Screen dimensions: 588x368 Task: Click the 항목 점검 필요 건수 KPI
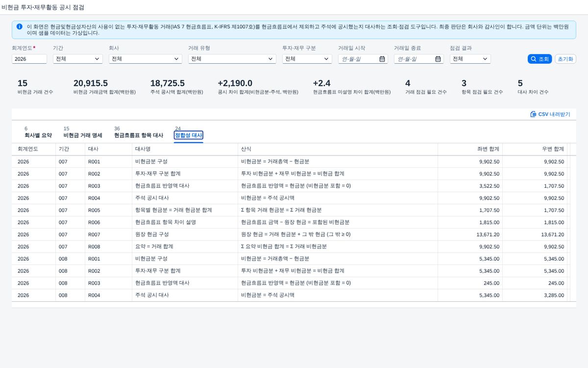[x=482, y=87]
